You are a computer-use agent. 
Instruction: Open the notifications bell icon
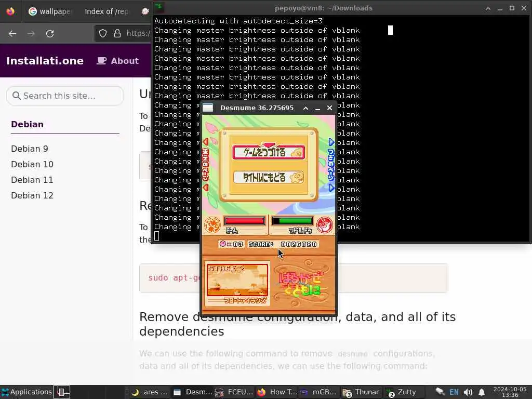pos(482,392)
